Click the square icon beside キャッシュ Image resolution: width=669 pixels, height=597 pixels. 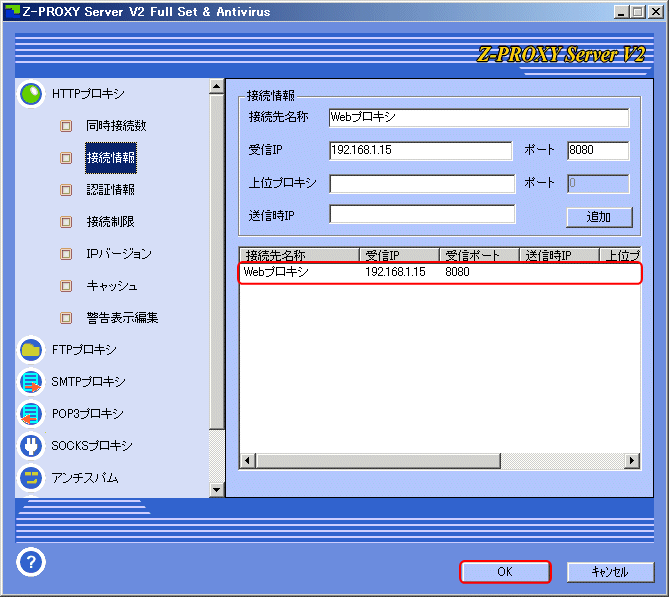coord(66,286)
